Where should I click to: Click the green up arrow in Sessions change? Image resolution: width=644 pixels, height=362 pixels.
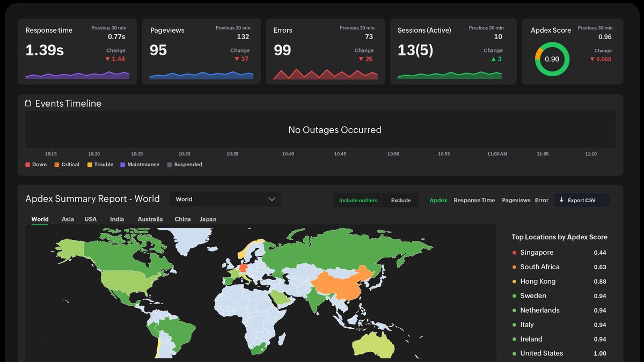pos(493,59)
